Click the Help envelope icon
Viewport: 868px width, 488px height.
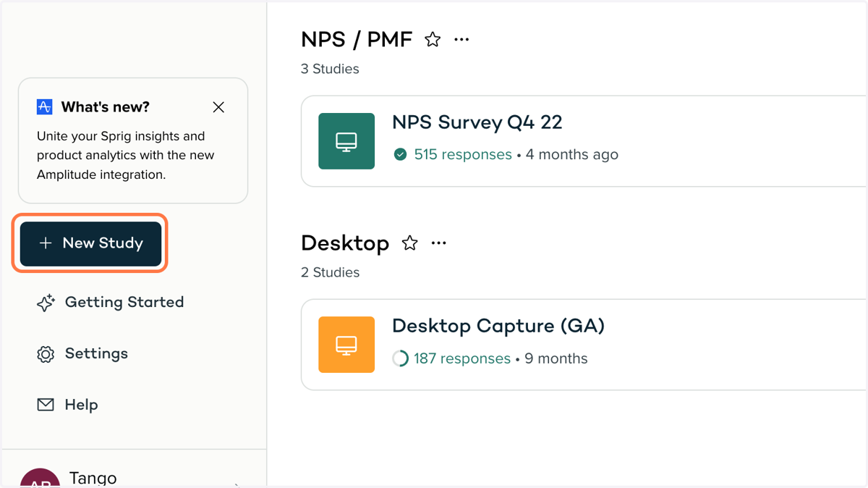coord(46,405)
